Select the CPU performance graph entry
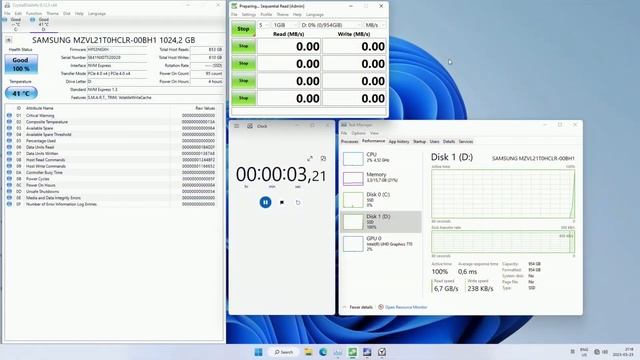The image size is (640, 360). pyautogui.click(x=381, y=158)
